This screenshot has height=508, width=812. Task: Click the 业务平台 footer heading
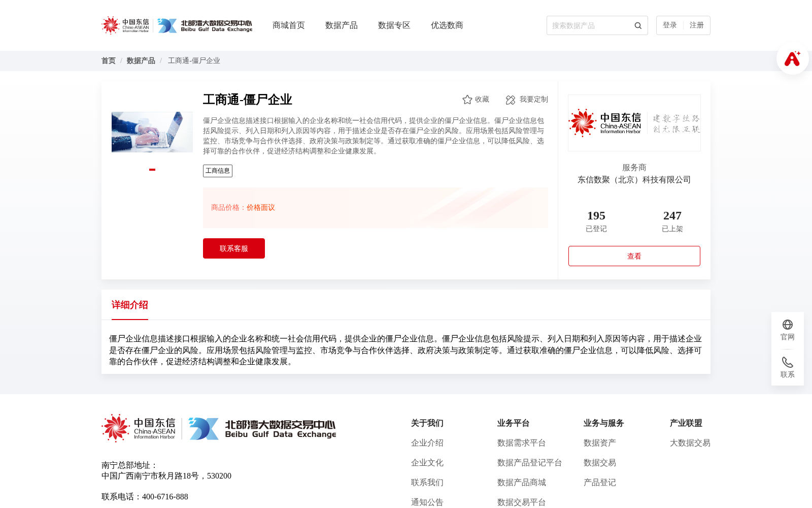click(x=514, y=423)
